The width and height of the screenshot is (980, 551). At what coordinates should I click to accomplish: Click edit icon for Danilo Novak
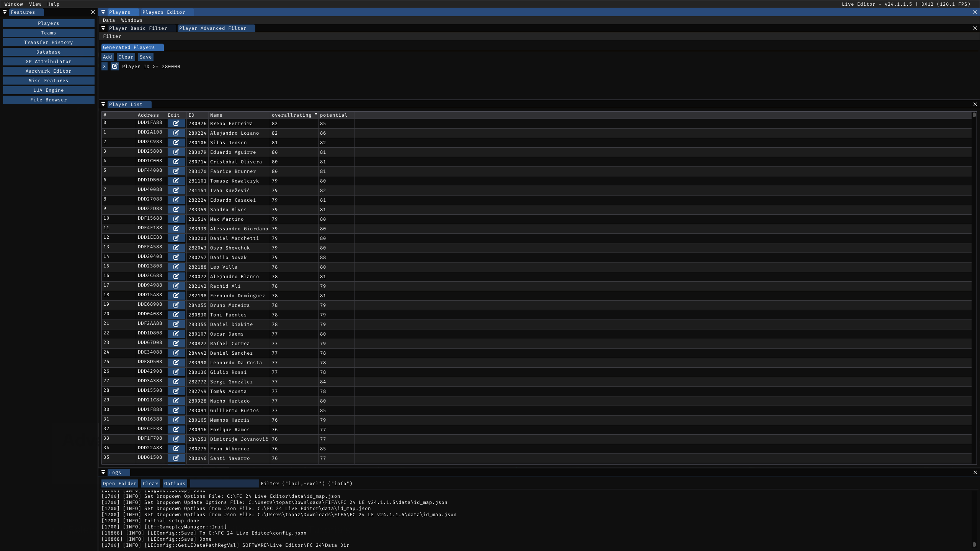176,257
